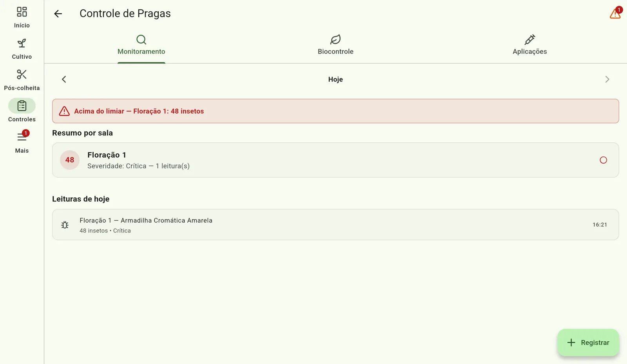
Task: Click the back arrow next to Controle de Pragas
Action: pyautogui.click(x=58, y=14)
